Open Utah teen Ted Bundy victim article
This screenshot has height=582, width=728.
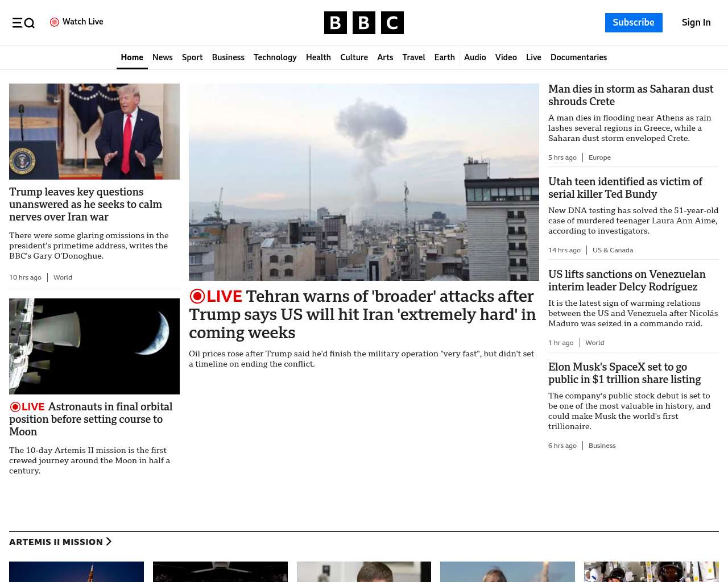(x=625, y=188)
